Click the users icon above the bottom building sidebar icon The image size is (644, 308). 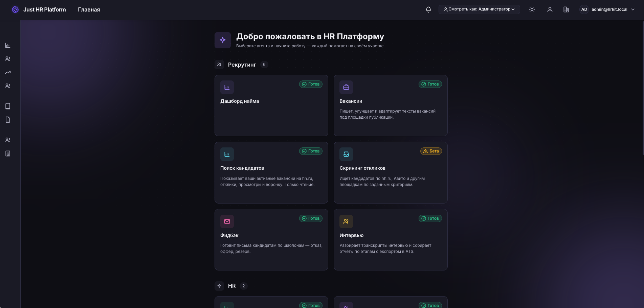[8, 140]
